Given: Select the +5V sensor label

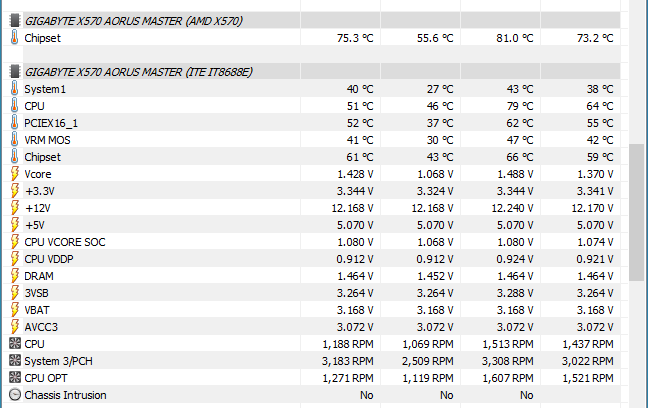Looking at the screenshot, I should (35, 225).
